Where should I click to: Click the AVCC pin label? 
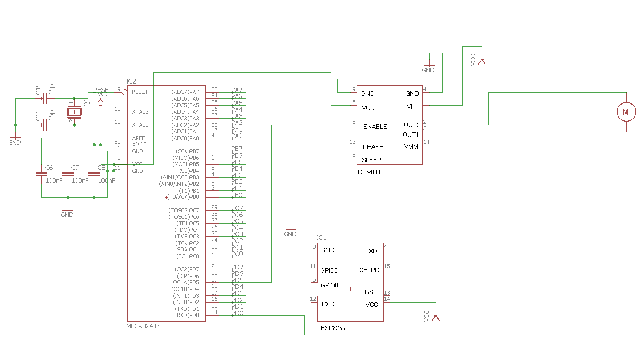(139, 145)
